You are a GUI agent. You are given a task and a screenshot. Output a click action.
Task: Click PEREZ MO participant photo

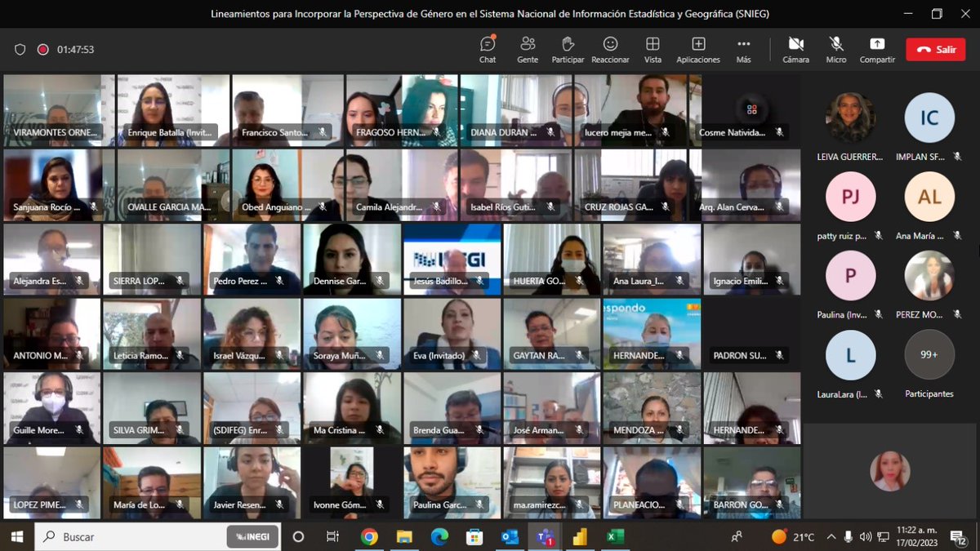coord(929,276)
